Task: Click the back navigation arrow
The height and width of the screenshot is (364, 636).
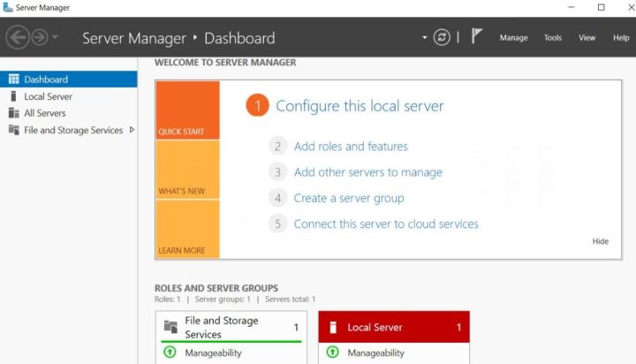Action: point(18,38)
